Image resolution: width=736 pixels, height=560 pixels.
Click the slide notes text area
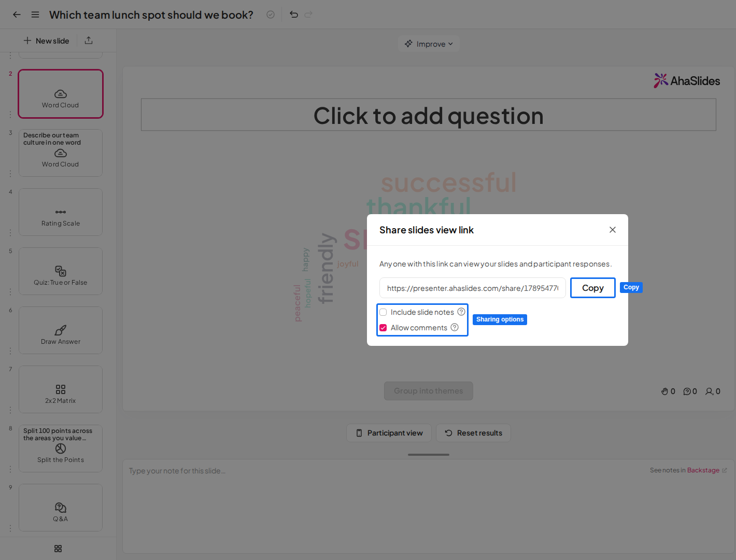[x=429, y=506]
